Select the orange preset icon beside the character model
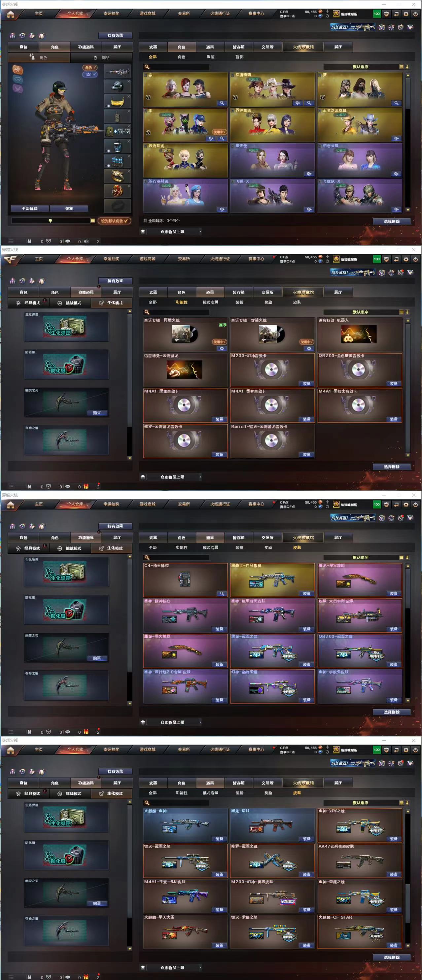 18,70
